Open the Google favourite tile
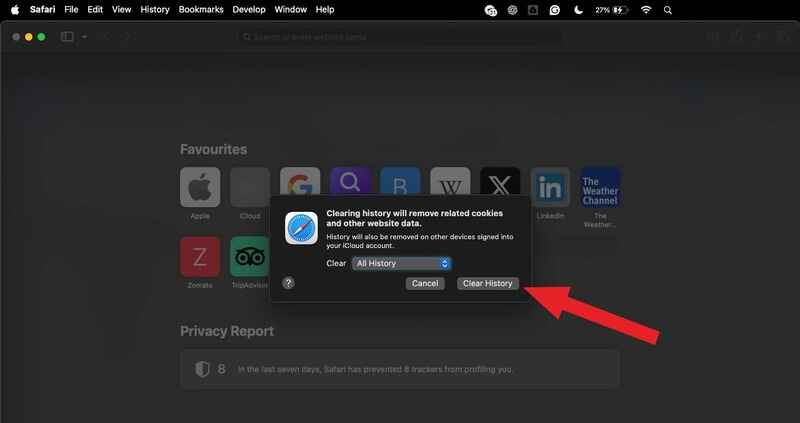Viewport: 800px width, 423px height. coord(300,182)
